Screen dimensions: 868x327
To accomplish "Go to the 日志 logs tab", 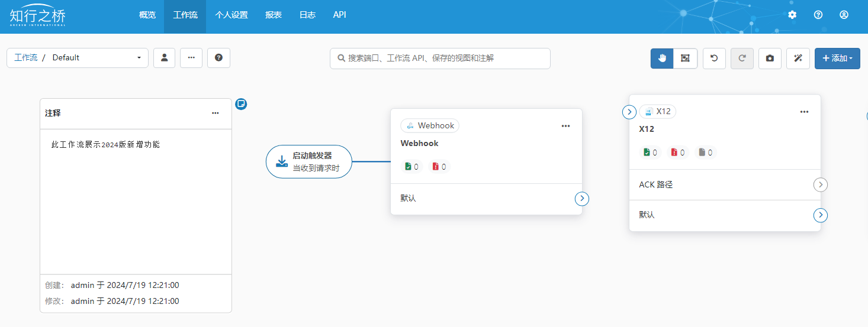I will (307, 15).
